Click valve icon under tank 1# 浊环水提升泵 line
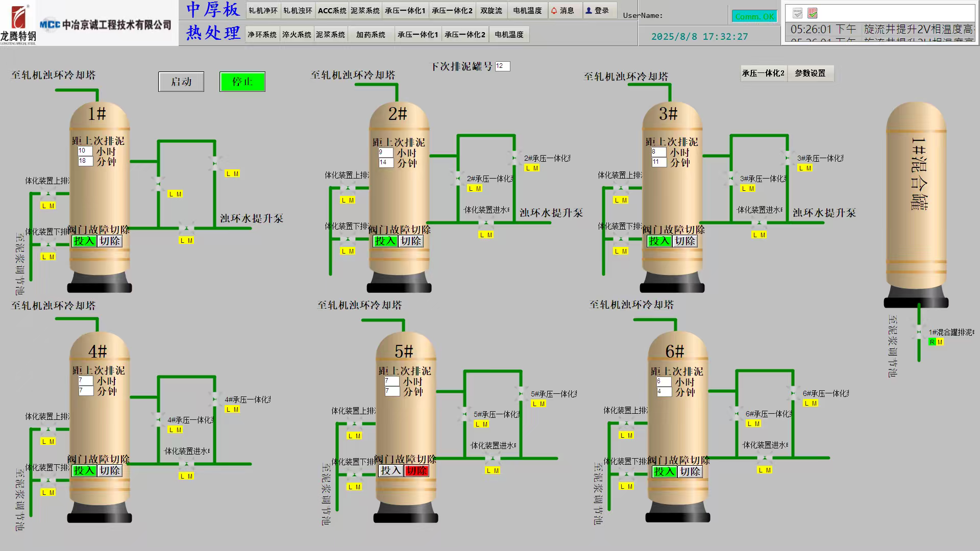 click(x=186, y=229)
